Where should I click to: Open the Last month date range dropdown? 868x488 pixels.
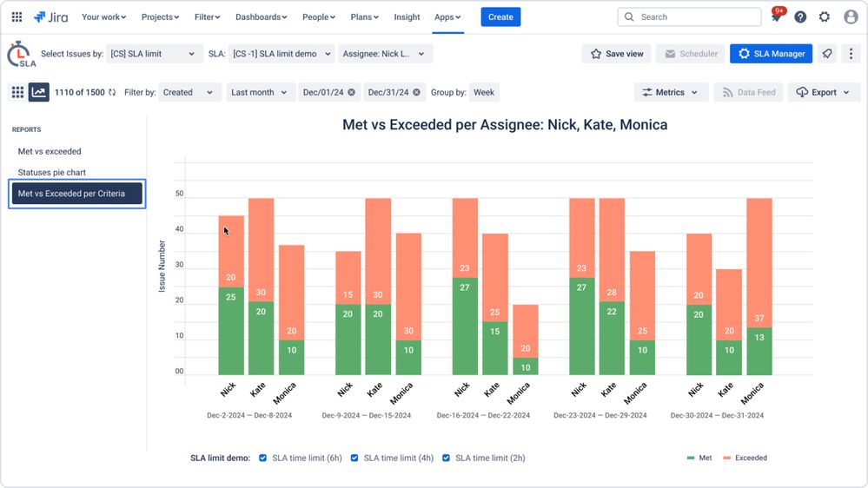coord(259,92)
